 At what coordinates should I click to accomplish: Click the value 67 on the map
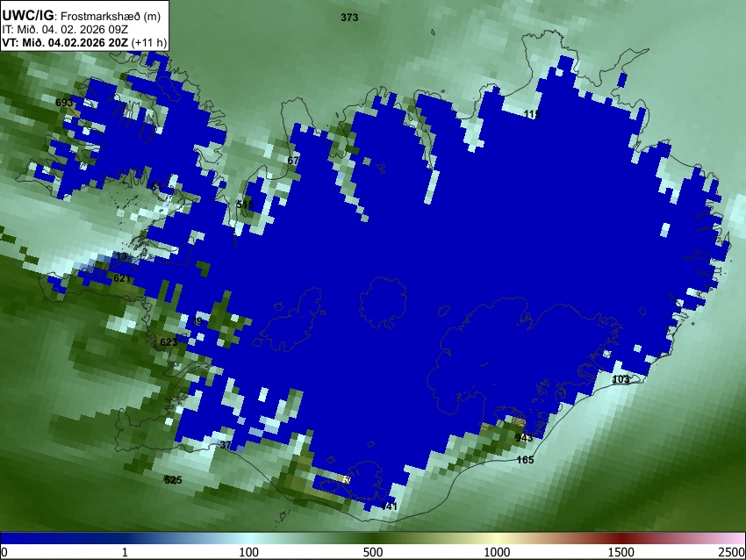(293, 161)
